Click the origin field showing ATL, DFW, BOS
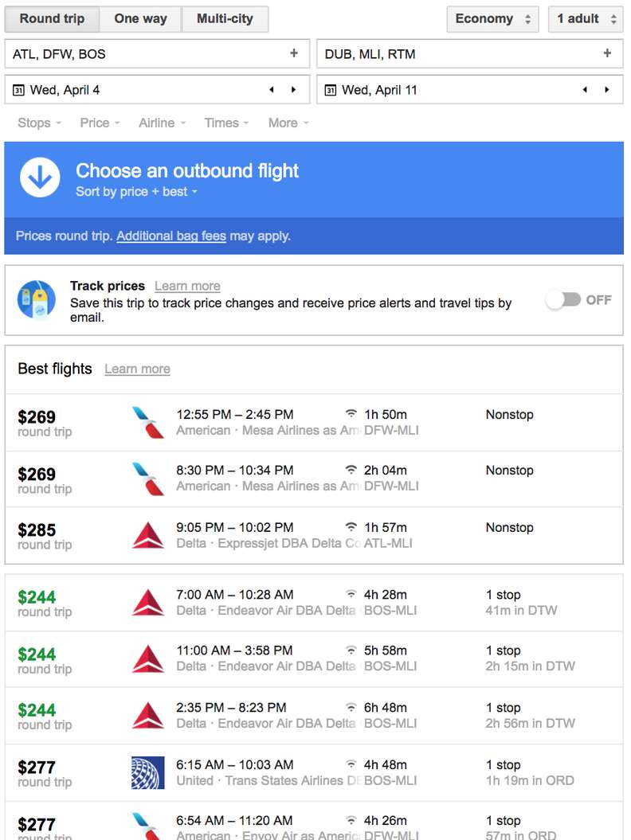This screenshot has height=840, width=631. 120,54
